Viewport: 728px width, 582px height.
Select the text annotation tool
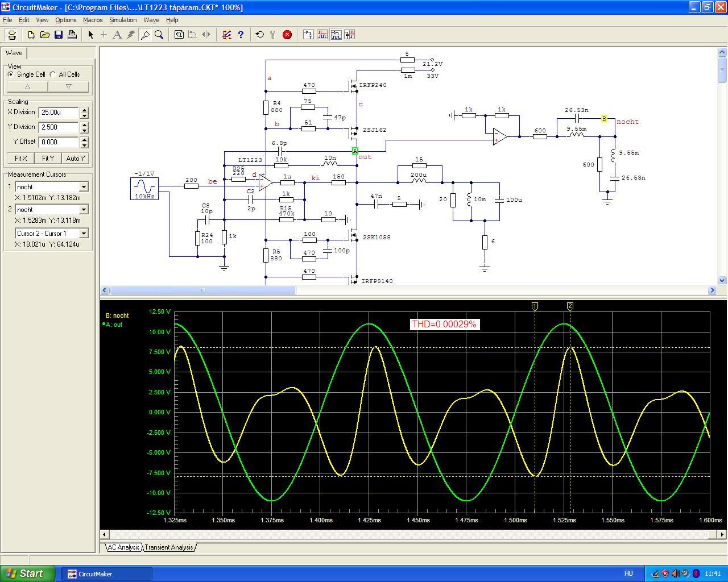(x=117, y=35)
